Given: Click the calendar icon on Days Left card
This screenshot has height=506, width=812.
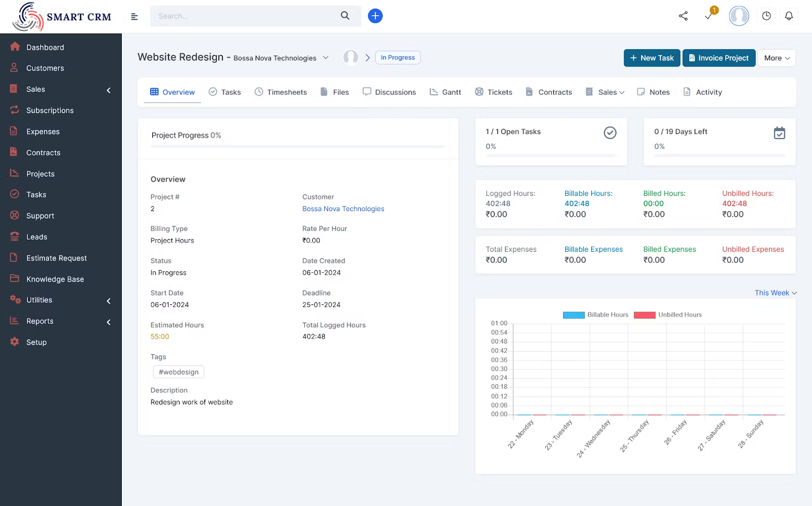Looking at the screenshot, I should 780,133.
